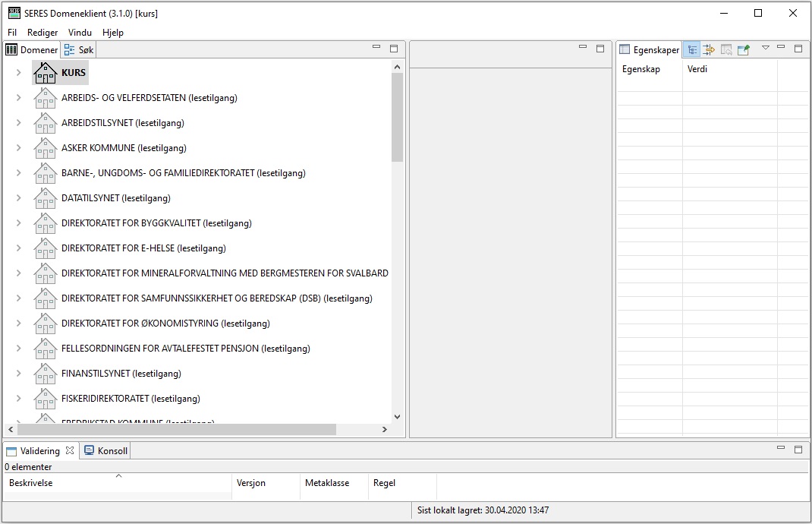Click domain tree scroll-down arrow

click(397, 416)
